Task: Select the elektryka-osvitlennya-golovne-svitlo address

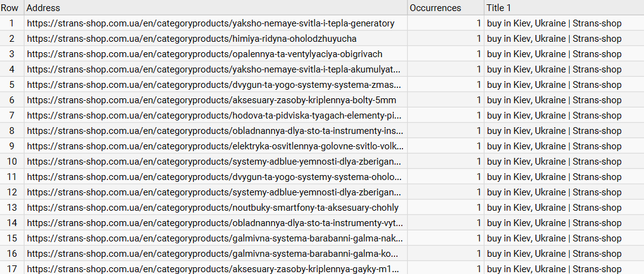Action: (x=215, y=146)
